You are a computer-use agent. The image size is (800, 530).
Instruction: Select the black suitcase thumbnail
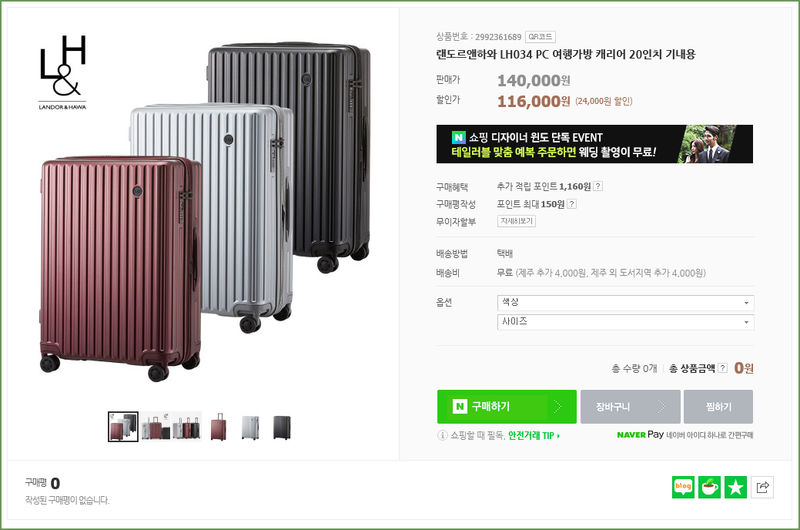[282, 426]
